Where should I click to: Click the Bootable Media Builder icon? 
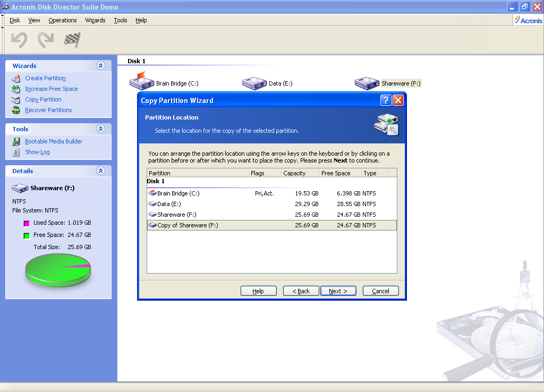16,141
